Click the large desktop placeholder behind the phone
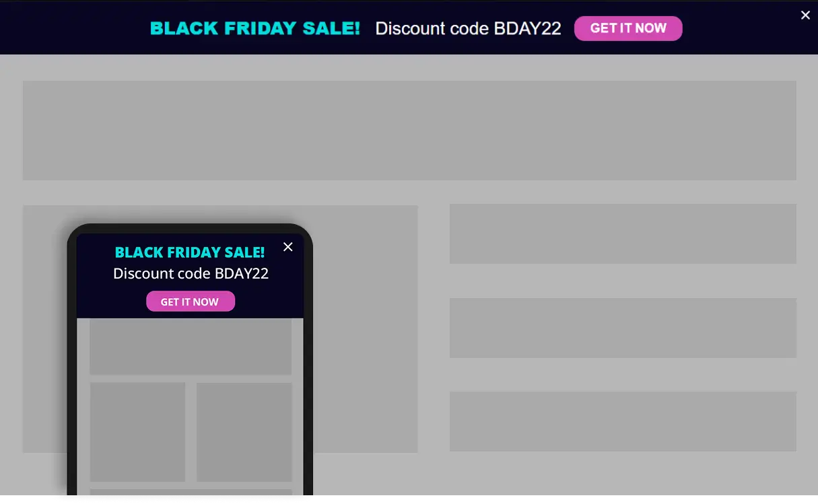The image size is (818, 504). (x=364, y=330)
